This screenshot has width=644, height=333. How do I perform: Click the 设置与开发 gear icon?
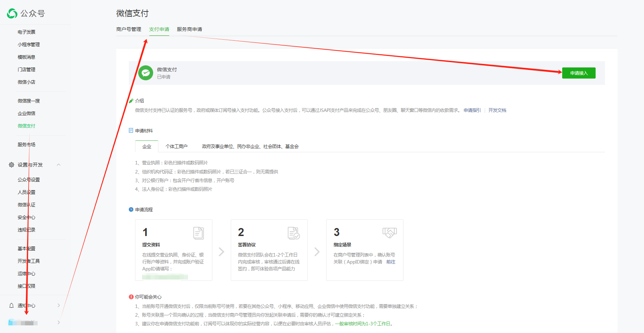[11, 165]
